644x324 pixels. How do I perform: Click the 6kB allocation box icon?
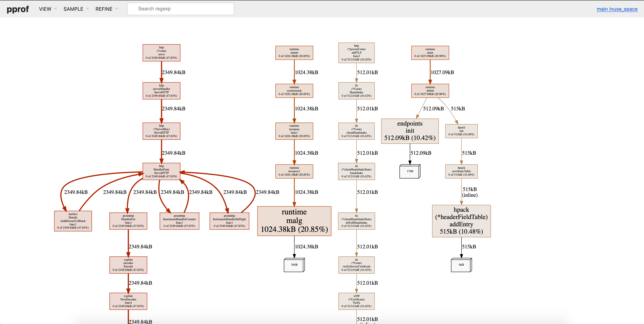461,265
